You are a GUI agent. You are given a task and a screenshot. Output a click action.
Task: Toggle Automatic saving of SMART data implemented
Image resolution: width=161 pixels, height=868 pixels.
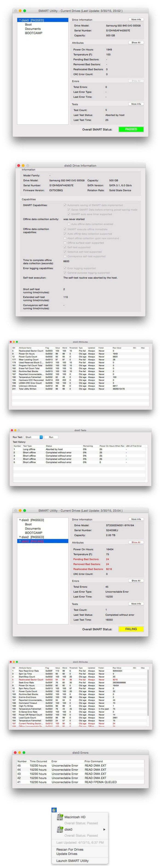click(x=65, y=205)
